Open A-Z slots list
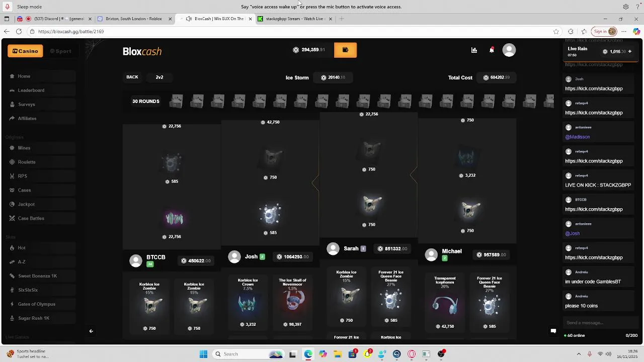This screenshot has height=362, width=644. [x=41, y=262]
